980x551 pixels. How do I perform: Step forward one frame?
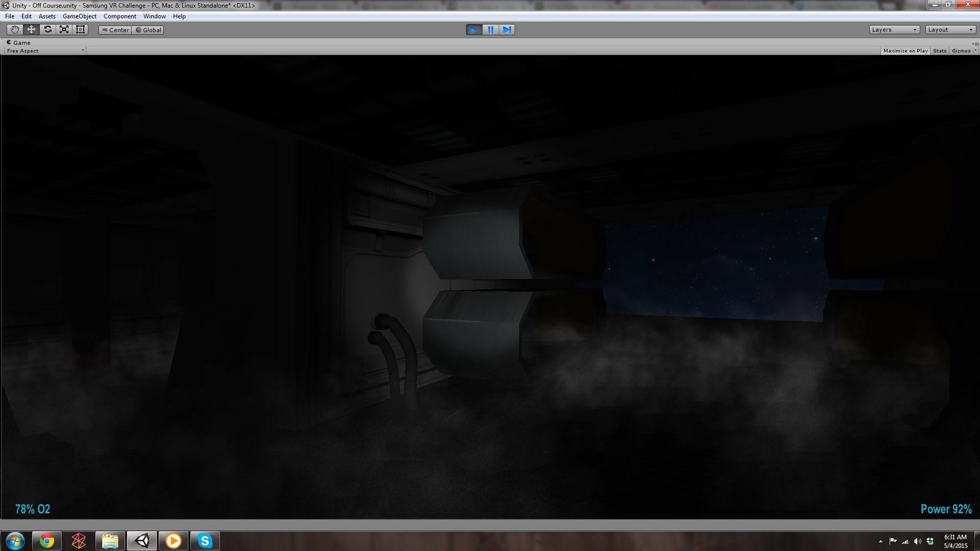(507, 30)
